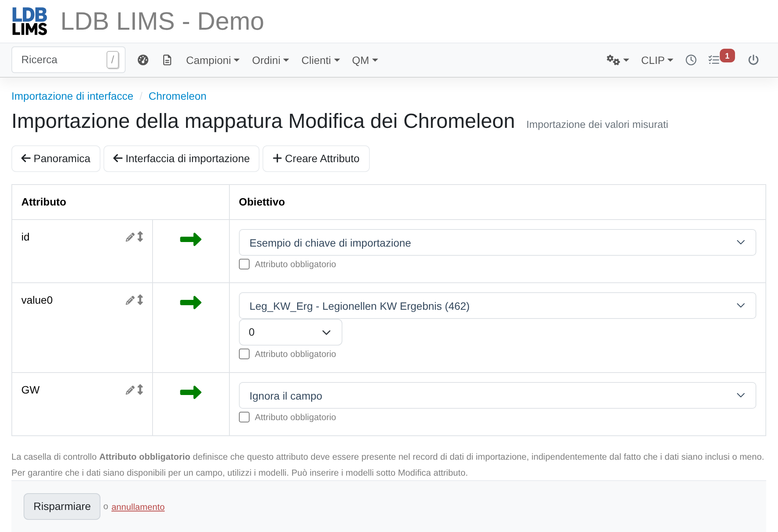Check Attributo obbligatorio for id row
The height and width of the screenshot is (532, 778).
click(x=244, y=264)
